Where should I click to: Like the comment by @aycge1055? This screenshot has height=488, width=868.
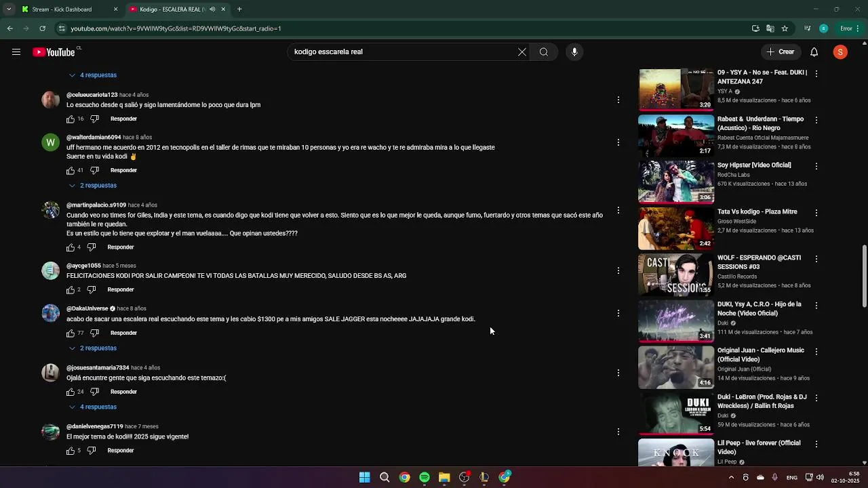point(71,289)
